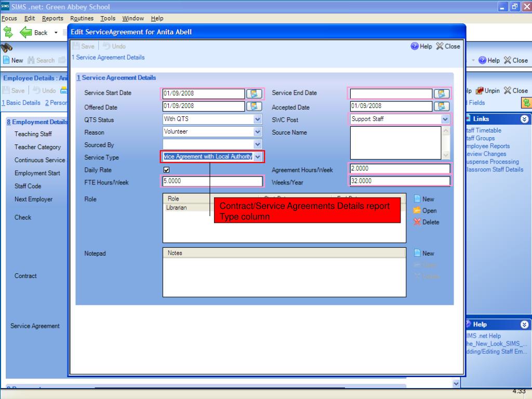Click Help in the main window toolbar

pos(489,60)
